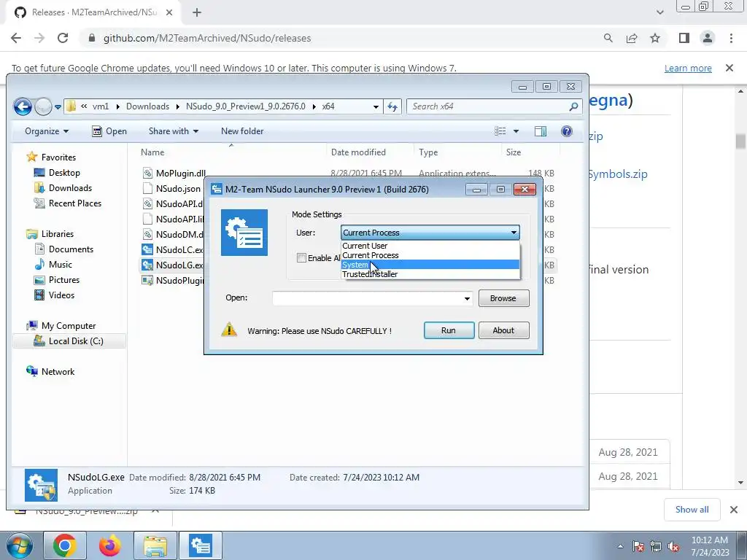Image resolution: width=747 pixels, height=560 pixels.
Task: Click the Browse button in NSudo
Action: [503, 298]
